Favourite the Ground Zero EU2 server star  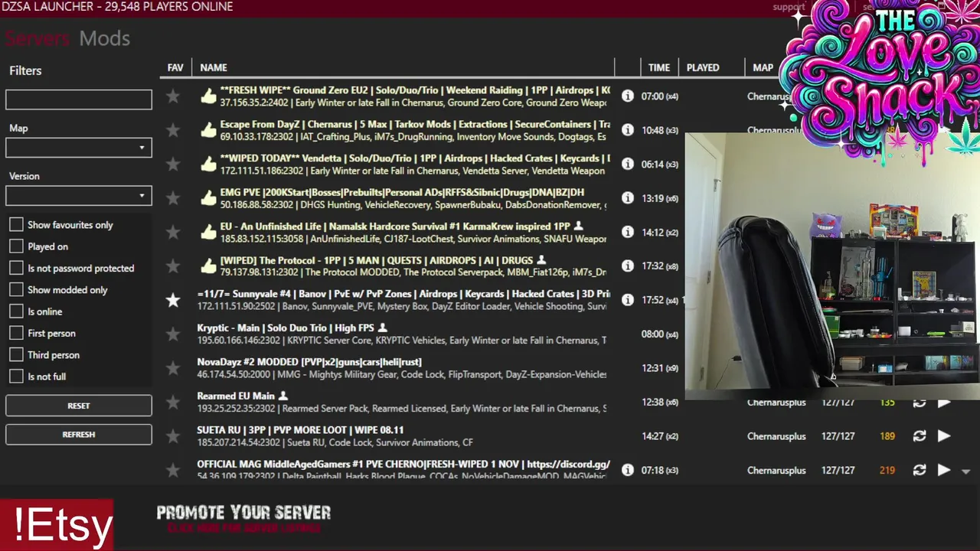point(173,96)
